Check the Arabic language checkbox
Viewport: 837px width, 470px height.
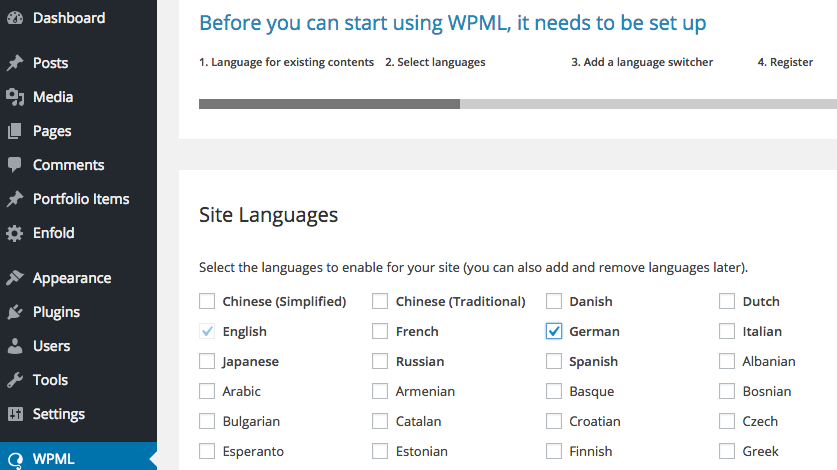(207, 391)
